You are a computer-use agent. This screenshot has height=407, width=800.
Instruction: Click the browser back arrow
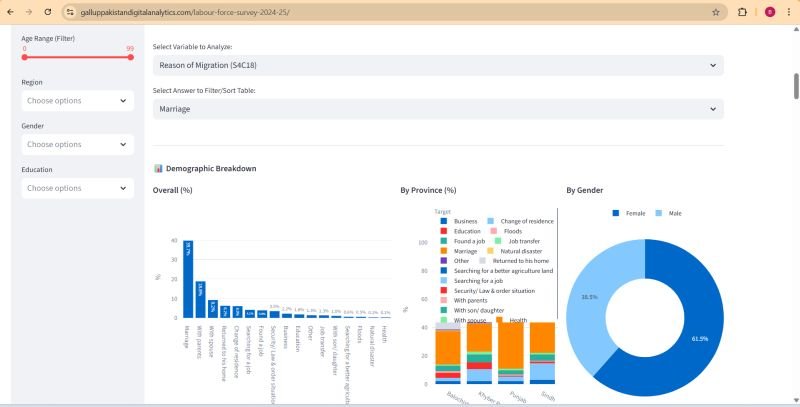coord(11,12)
